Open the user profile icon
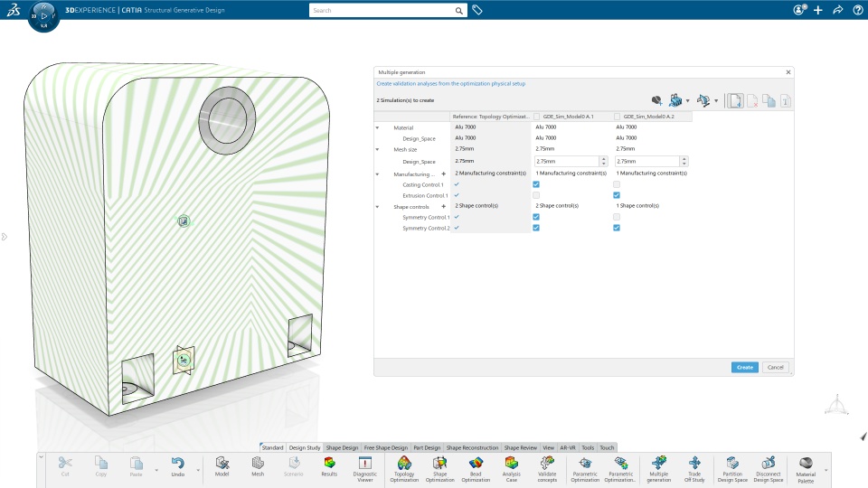 [798, 10]
